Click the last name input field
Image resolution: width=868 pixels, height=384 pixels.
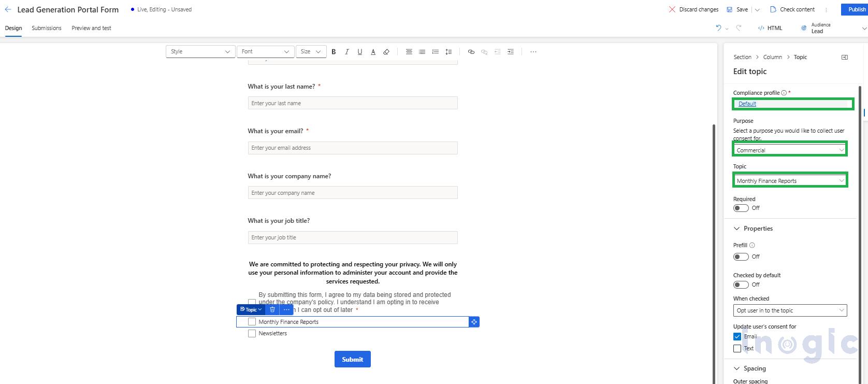353,103
